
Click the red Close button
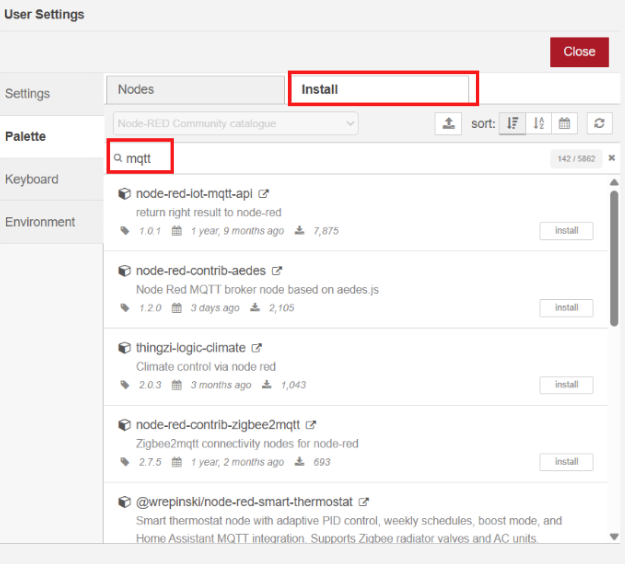point(579,52)
